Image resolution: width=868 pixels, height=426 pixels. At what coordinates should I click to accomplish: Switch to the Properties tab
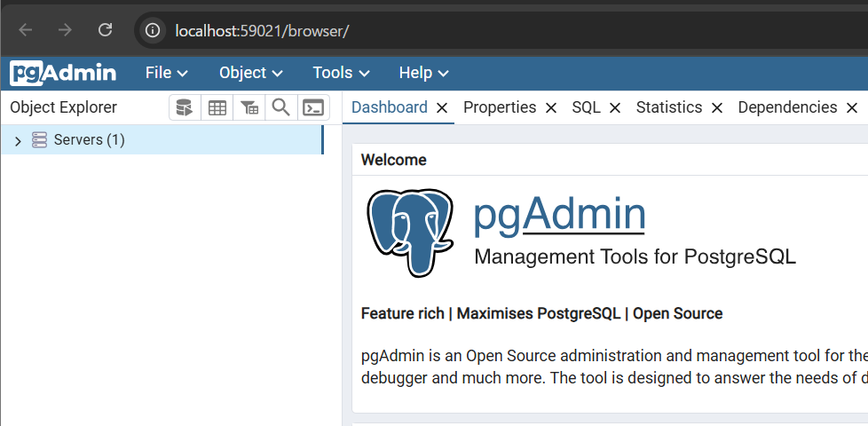pyautogui.click(x=500, y=107)
